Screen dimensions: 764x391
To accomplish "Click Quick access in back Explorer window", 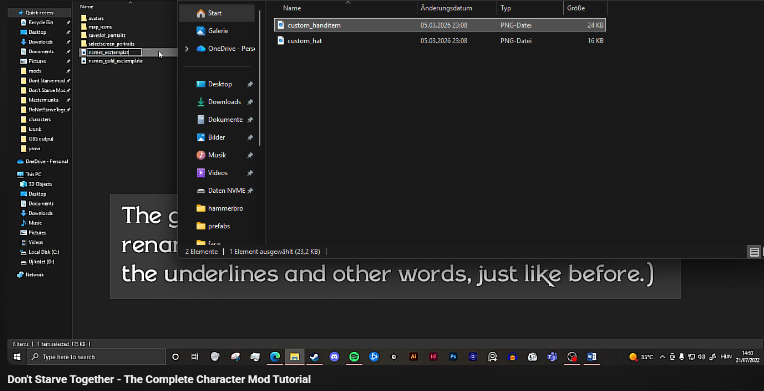I will (39, 13).
